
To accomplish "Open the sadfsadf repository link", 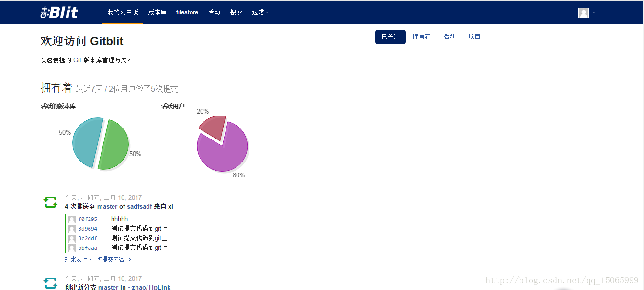I will coord(139,207).
